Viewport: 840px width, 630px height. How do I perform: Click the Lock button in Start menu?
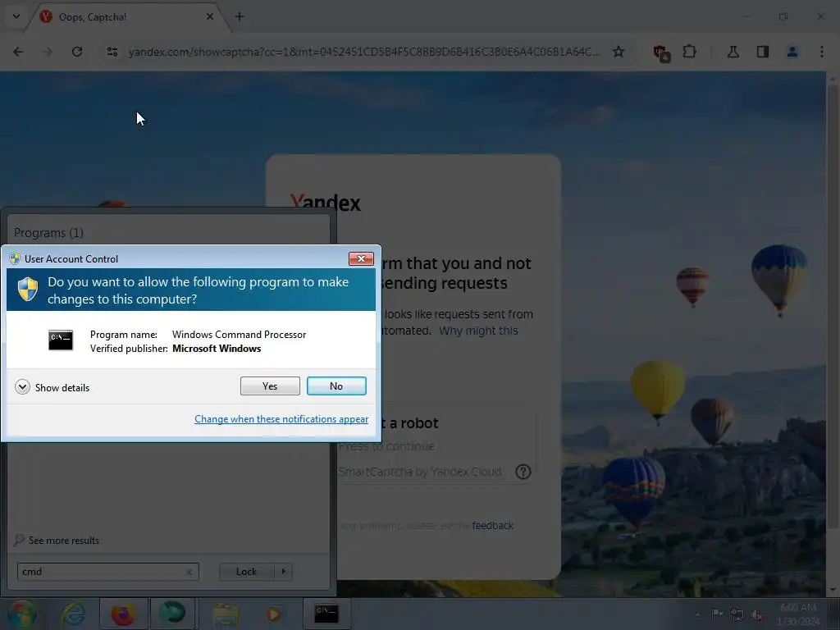pyautogui.click(x=246, y=572)
